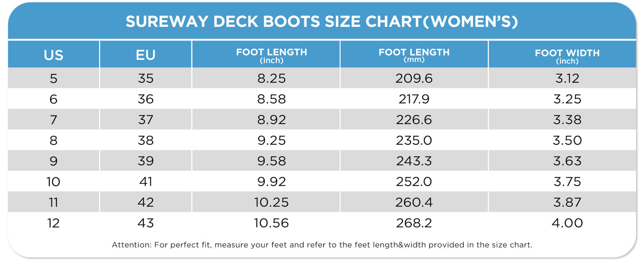Click the 8.92 inch foot length cell
This screenshot has width=644, height=264.
coord(271,120)
